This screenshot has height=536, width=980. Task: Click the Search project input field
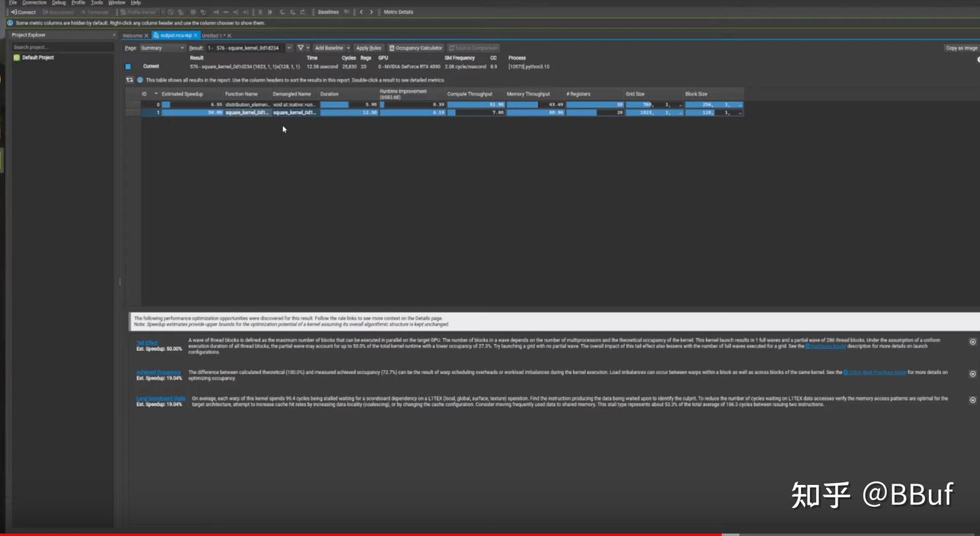[61, 46]
